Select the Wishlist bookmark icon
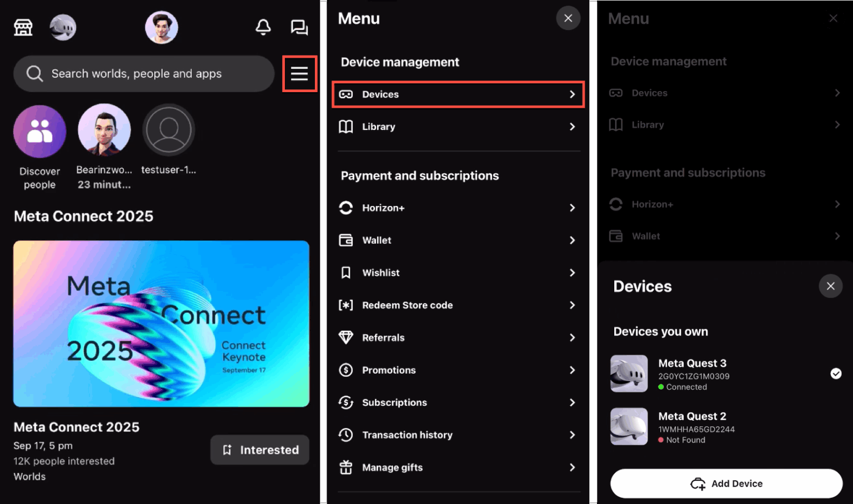This screenshot has width=853, height=504. coord(345,273)
